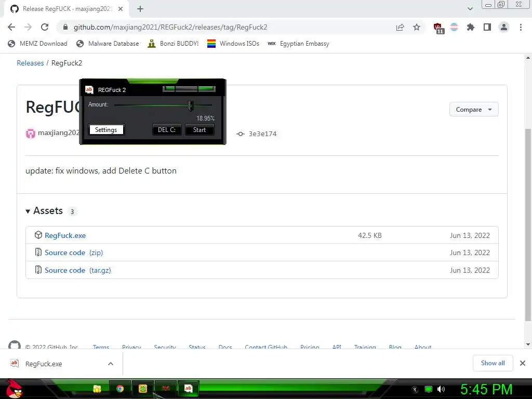Download Source code (tar.gz)
The width and height of the screenshot is (532, 399).
coord(78,270)
